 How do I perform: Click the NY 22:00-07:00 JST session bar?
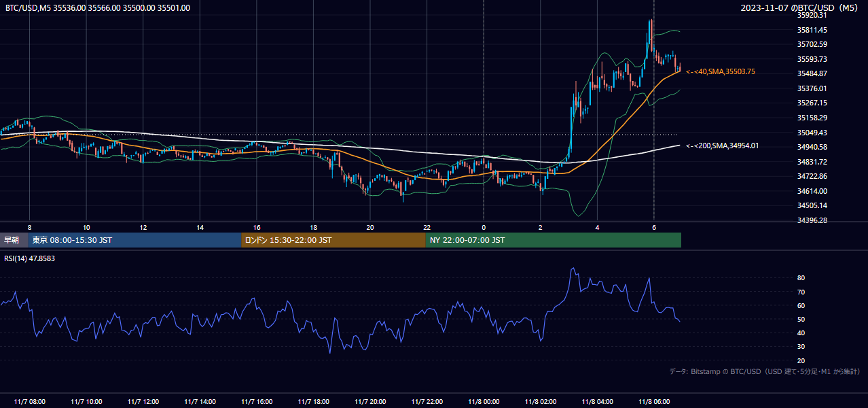[554, 240]
